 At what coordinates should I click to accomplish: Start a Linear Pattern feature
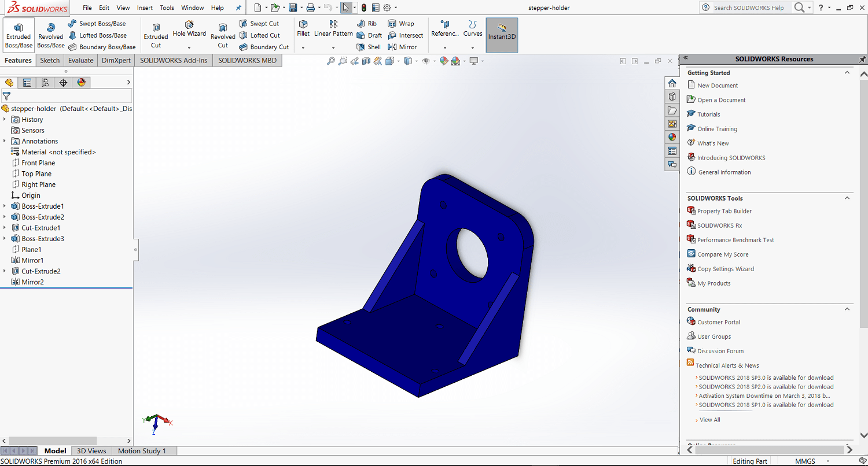coord(333,29)
